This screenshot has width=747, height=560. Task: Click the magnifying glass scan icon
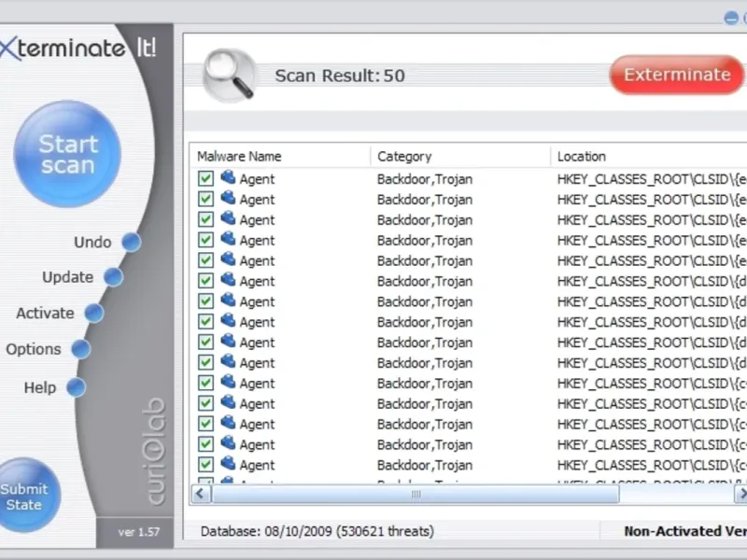pos(230,75)
